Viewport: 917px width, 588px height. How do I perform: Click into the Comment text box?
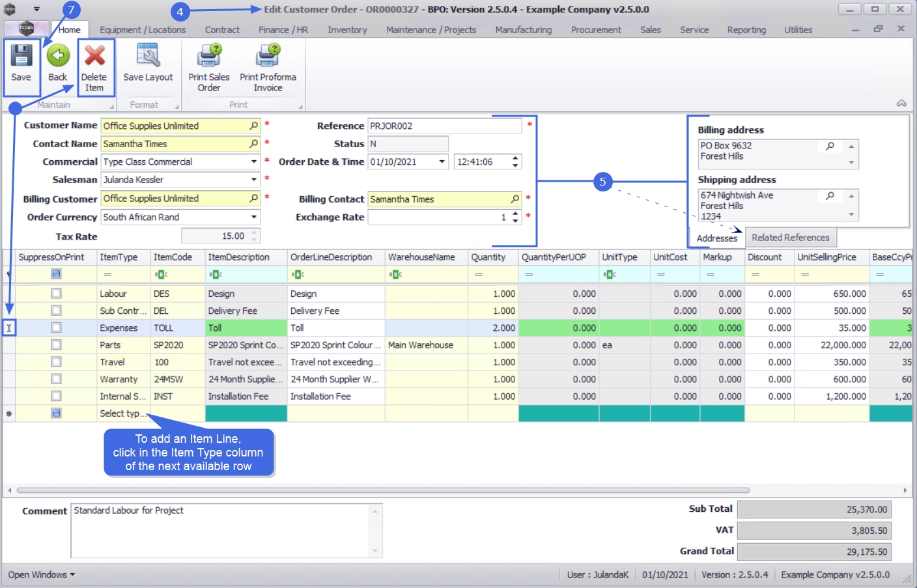(x=221, y=530)
